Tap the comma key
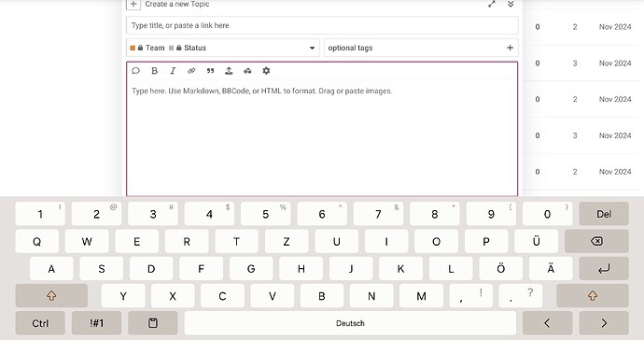Screen dimensions: 644x340 tap(471, 295)
